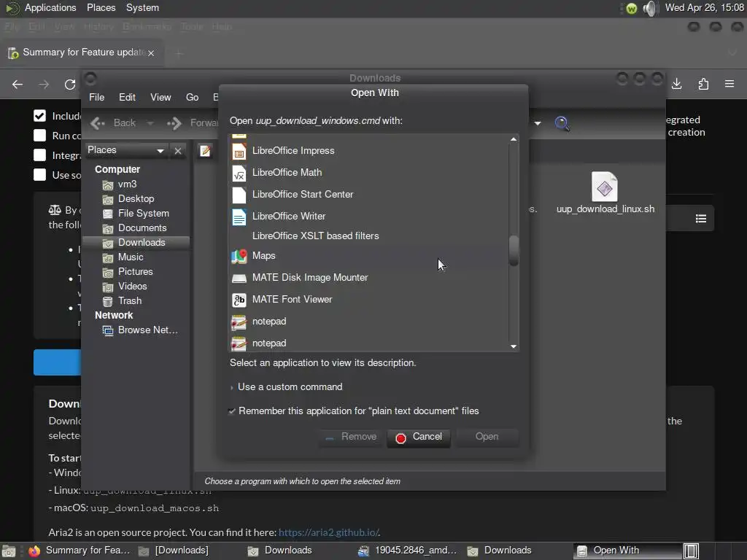Click the search magnifier in Downloads window

(562, 123)
